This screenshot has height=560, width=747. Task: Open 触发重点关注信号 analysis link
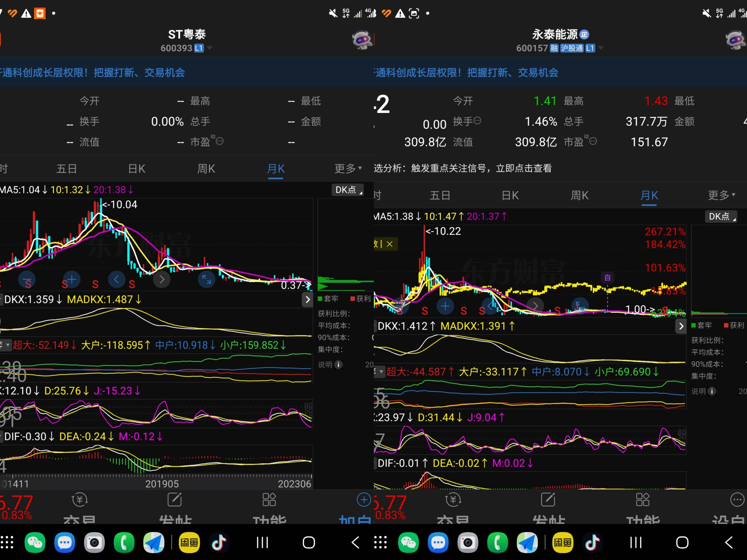pyautogui.click(x=462, y=168)
